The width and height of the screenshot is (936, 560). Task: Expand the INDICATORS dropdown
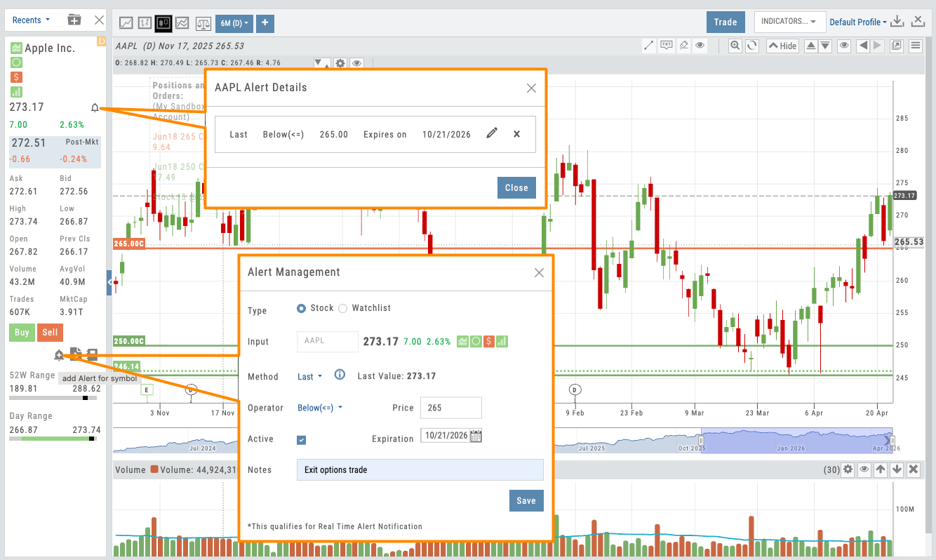(x=789, y=21)
